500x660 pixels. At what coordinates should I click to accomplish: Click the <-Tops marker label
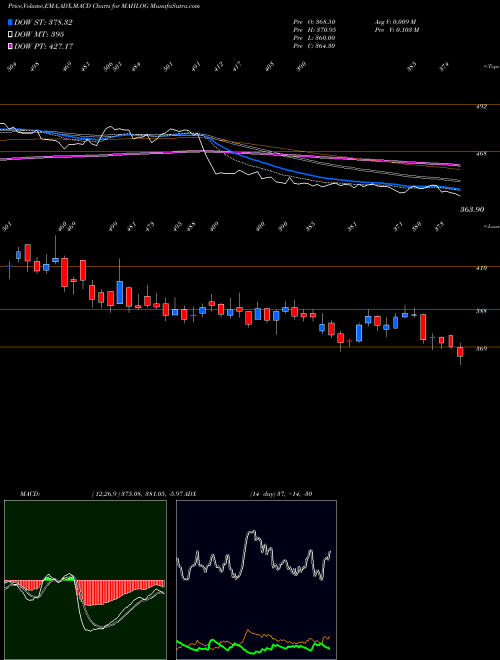492,67
